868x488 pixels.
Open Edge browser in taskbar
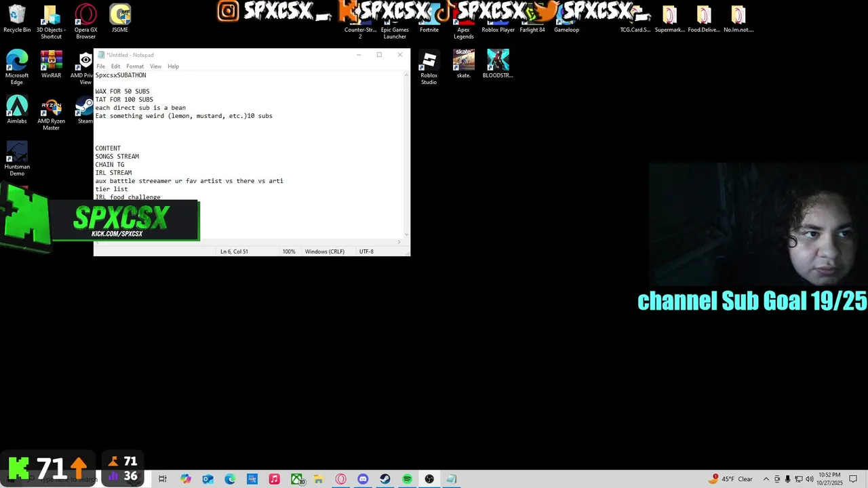click(x=230, y=479)
